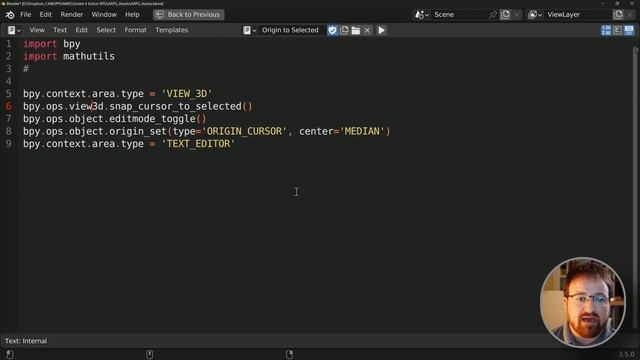Click the Back to Previous button

click(x=189, y=15)
